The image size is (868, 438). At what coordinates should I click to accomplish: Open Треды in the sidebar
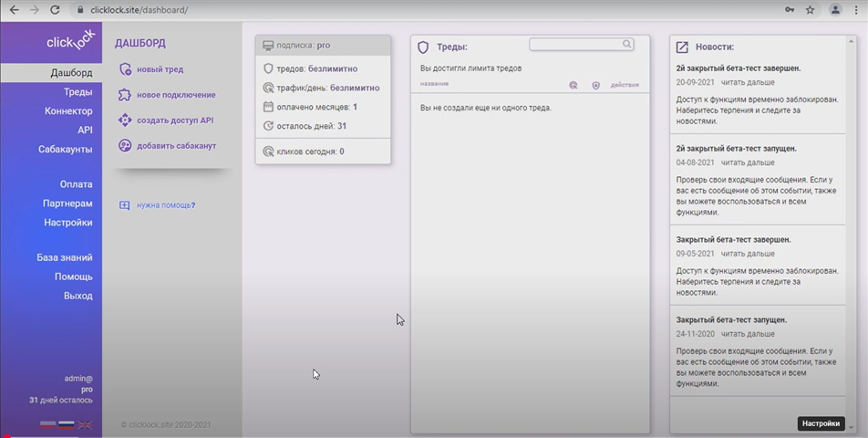click(77, 92)
